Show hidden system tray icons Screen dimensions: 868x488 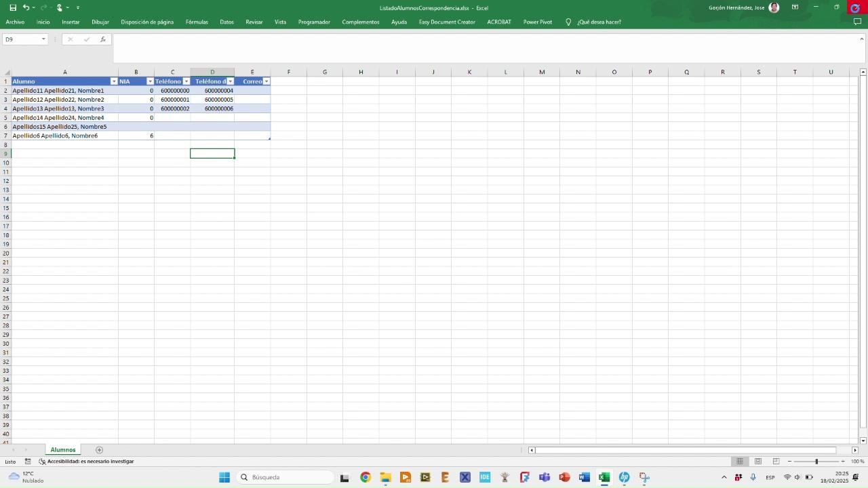724,477
